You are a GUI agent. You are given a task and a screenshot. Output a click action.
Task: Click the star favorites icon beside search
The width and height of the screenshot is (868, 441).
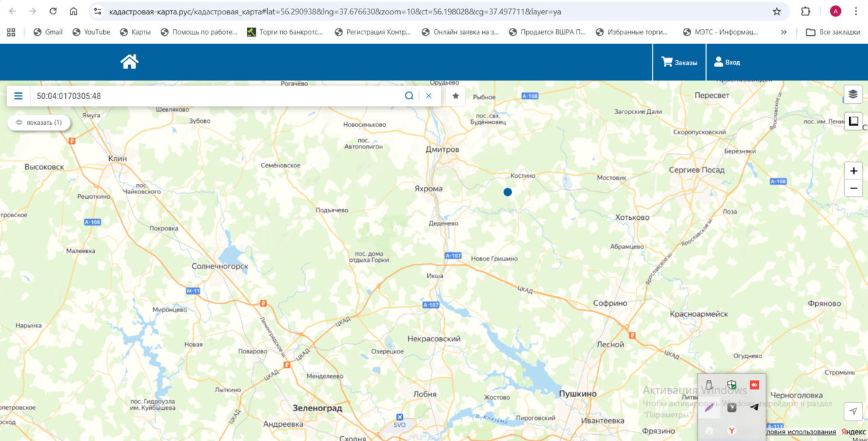456,96
